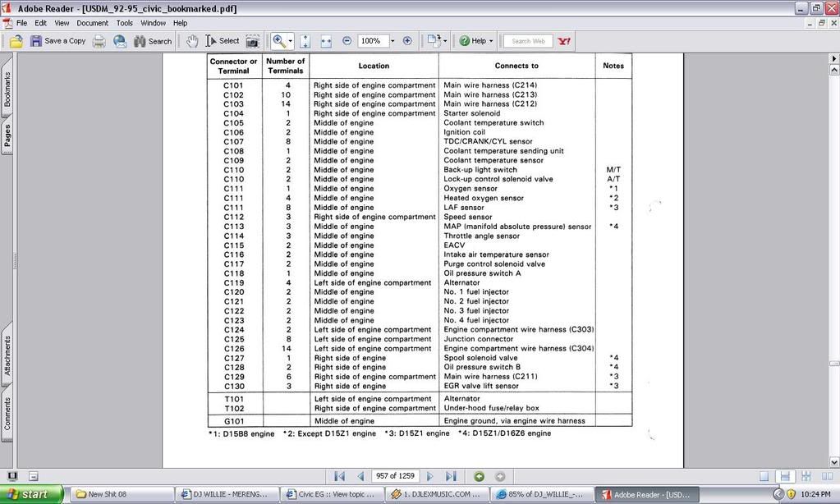Click the 'TDC/CRANK/CYL sensor' table cell
Viewport: 840px width, 504px height.
click(x=488, y=141)
